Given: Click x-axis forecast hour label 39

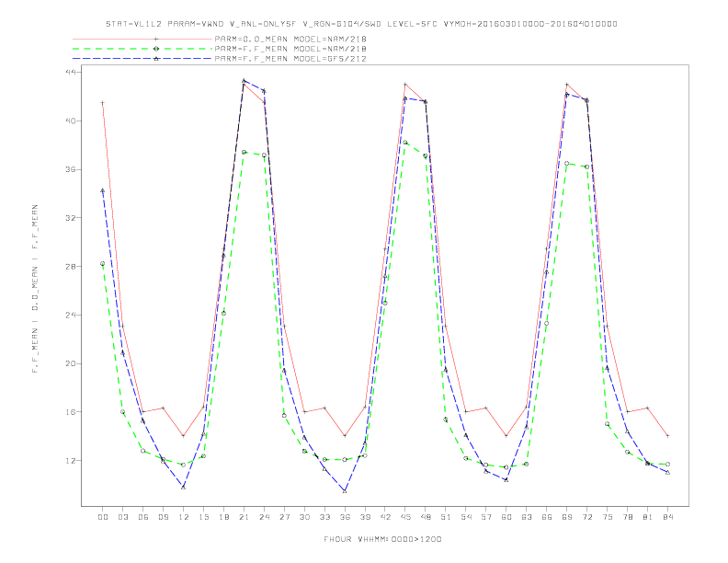Looking at the screenshot, I should coord(365,517).
